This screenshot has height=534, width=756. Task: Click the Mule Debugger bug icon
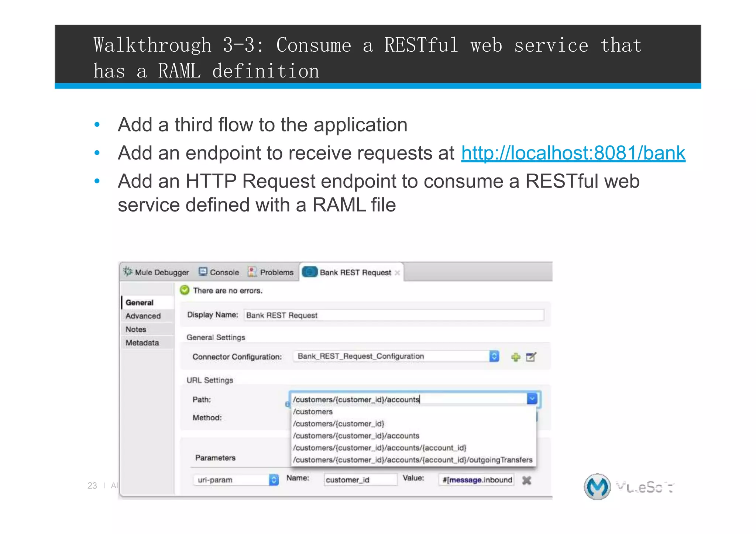point(128,272)
